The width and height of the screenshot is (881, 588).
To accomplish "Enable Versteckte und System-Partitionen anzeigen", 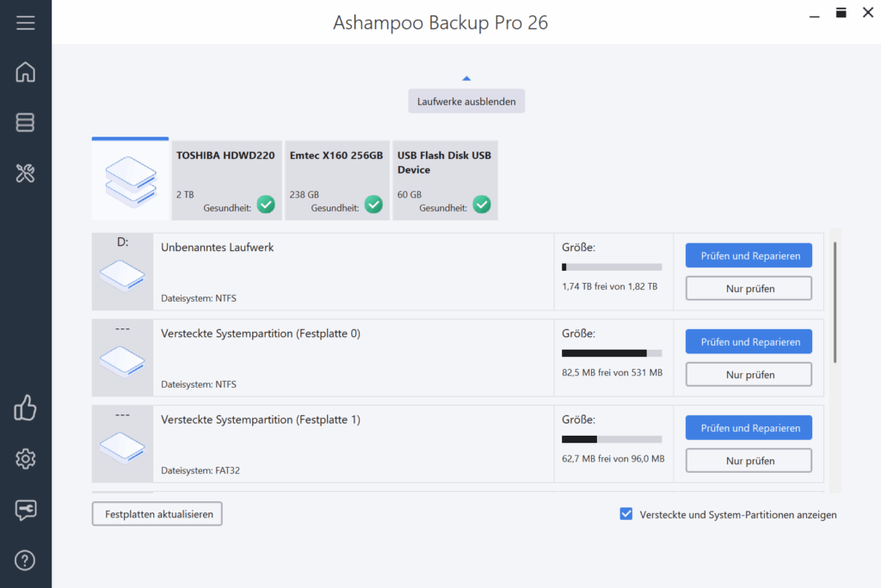I will point(625,514).
